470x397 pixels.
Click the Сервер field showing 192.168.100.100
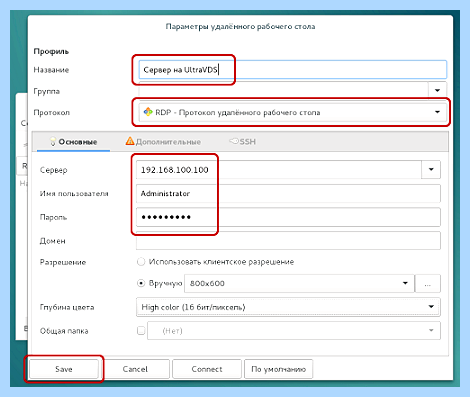click(x=279, y=170)
